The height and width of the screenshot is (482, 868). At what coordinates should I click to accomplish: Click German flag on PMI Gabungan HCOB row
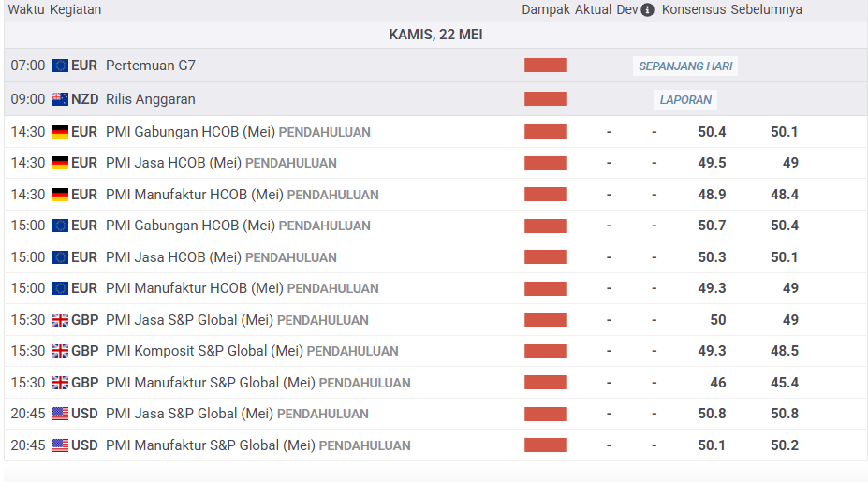60,132
